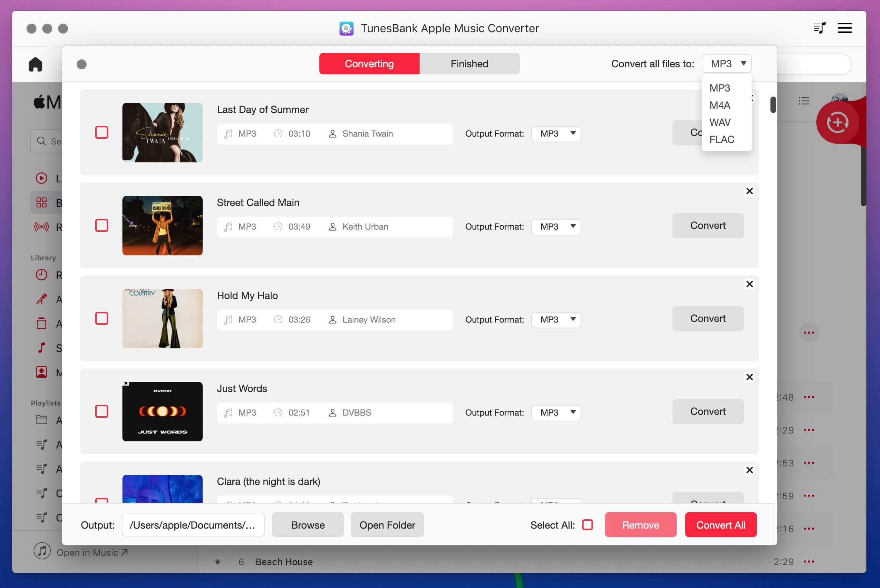Click Remove selected tracks button

[640, 524]
